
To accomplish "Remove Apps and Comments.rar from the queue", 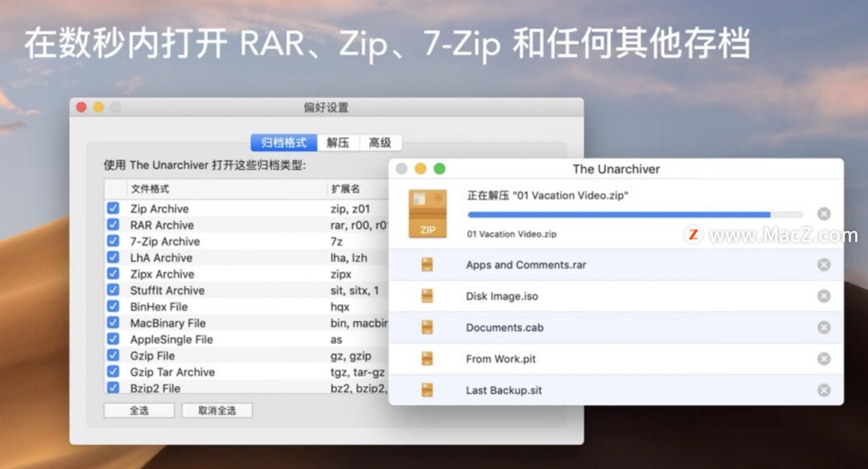I will click(x=824, y=265).
